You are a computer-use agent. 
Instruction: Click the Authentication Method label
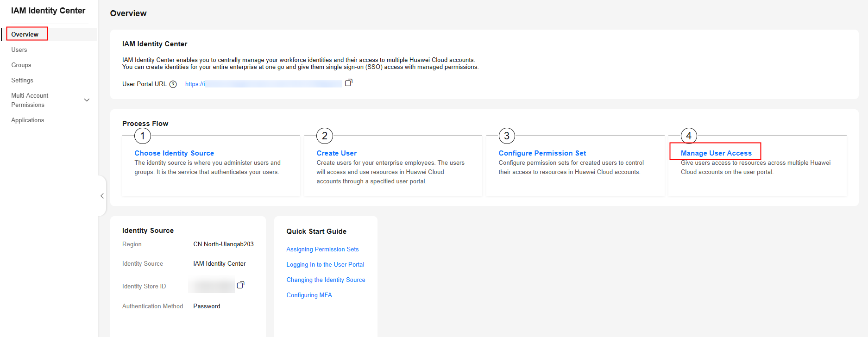coord(153,306)
